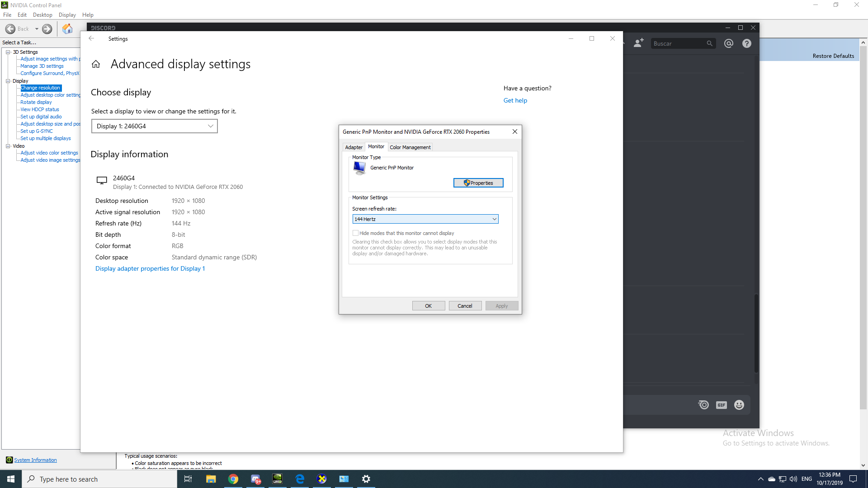Select View HDCP status tree item
This screenshot has height=488, width=868.
click(39, 109)
